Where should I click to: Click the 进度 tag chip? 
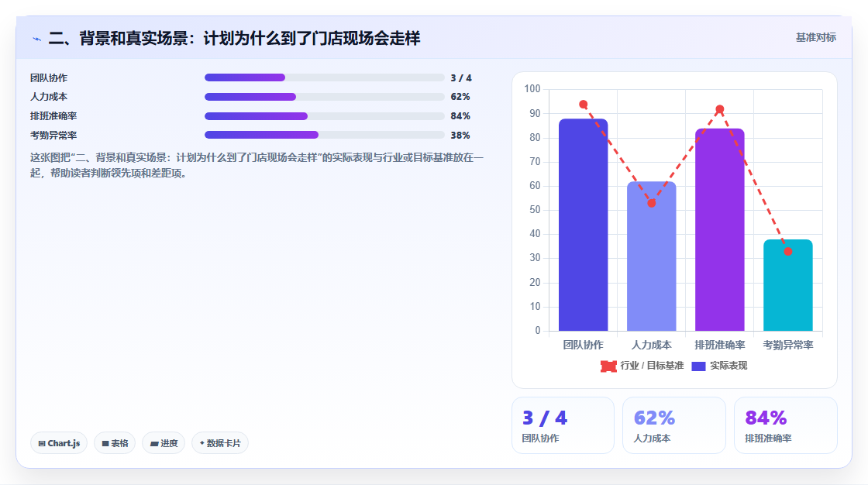coord(164,443)
